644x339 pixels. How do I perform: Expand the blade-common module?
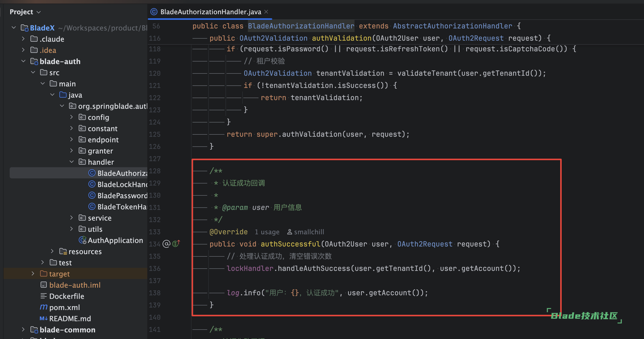point(23,330)
